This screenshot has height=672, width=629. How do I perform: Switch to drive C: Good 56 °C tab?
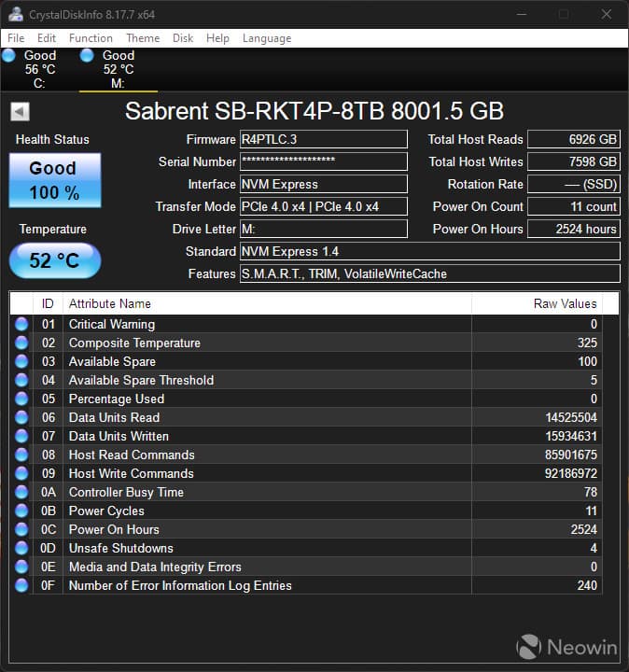[x=39, y=69]
